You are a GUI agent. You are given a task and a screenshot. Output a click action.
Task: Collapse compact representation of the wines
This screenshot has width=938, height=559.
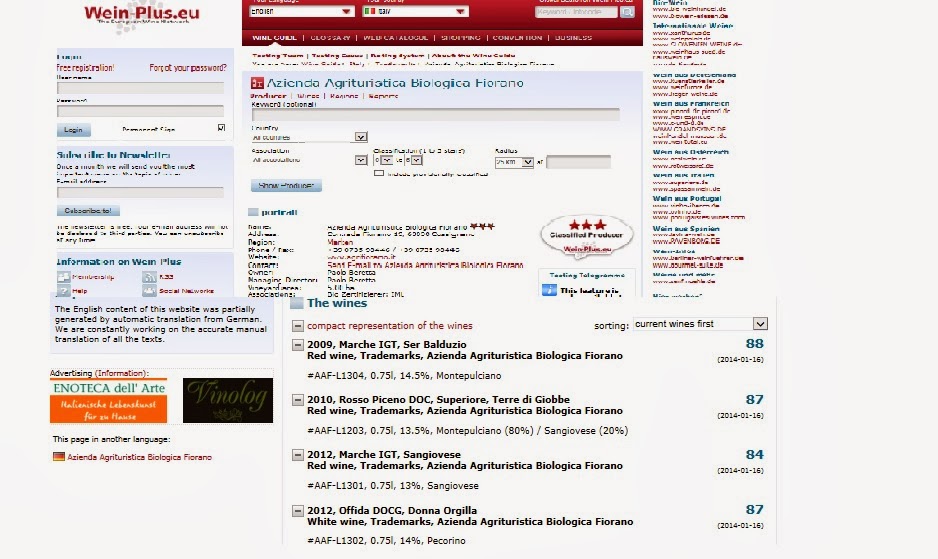click(x=297, y=326)
